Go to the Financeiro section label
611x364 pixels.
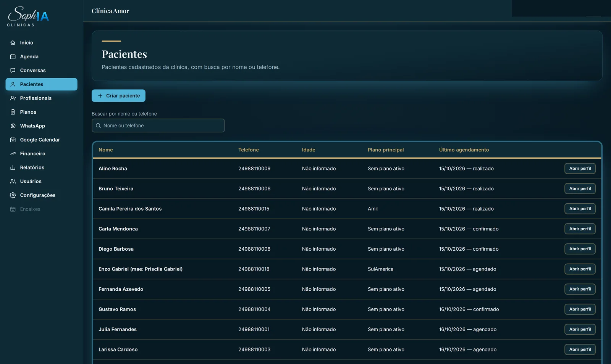coord(33,154)
